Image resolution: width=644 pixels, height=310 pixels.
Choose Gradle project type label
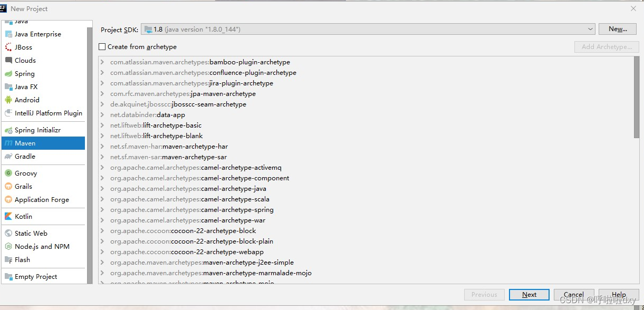tap(25, 156)
